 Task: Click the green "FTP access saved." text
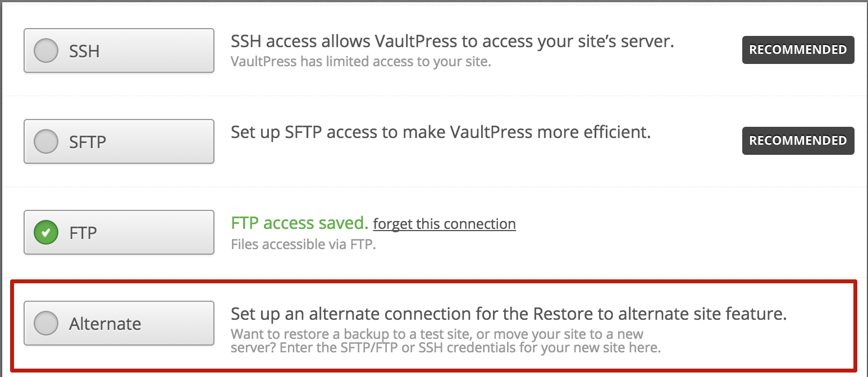(299, 223)
